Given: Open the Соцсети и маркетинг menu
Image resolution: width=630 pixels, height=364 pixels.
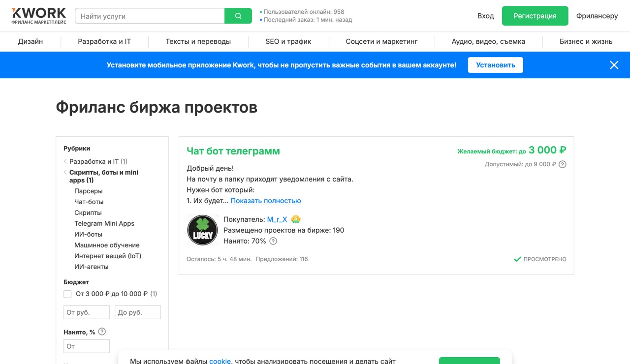Looking at the screenshot, I should [x=381, y=41].
